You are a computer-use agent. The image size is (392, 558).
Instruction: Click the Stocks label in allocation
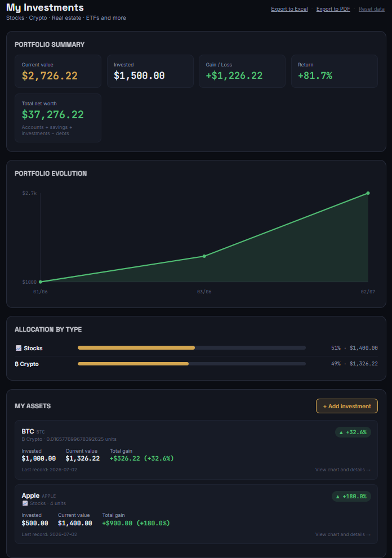33,348
